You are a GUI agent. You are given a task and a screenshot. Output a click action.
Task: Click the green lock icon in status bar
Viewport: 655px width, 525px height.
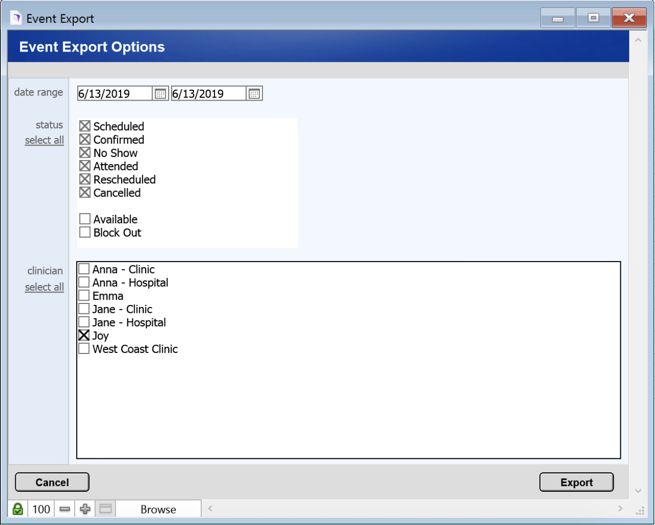(18, 509)
